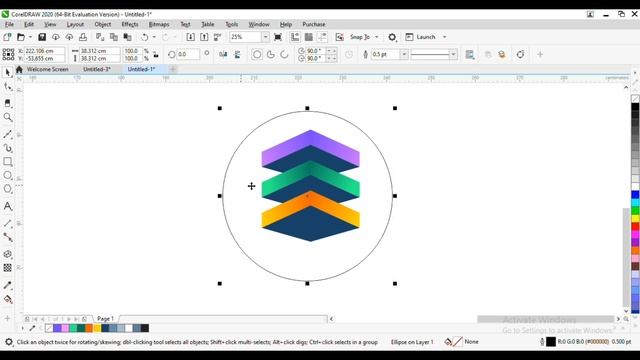Click the Save floppy disk icon

pos(42,37)
